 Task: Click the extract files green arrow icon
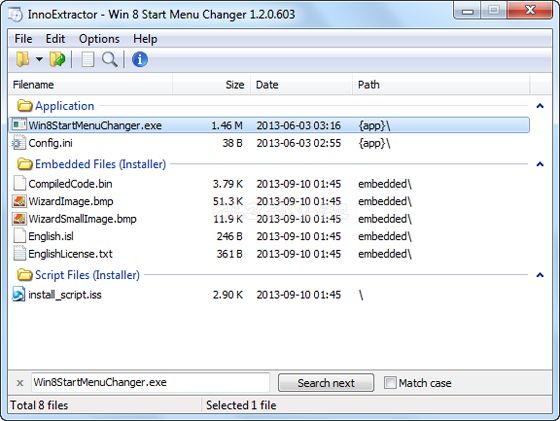pyautogui.click(x=58, y=59)
